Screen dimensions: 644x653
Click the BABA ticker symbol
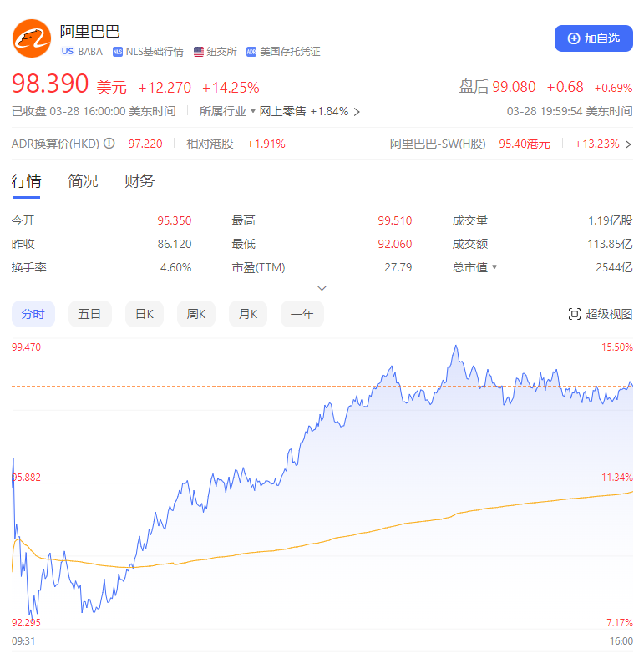coord(90,52)
